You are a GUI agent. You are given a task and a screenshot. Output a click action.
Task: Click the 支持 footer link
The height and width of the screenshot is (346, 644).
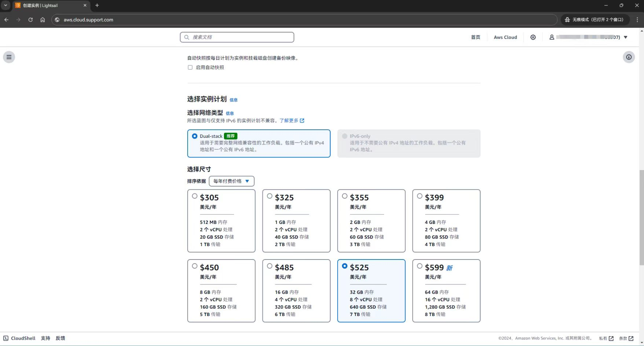coord(45,338)
